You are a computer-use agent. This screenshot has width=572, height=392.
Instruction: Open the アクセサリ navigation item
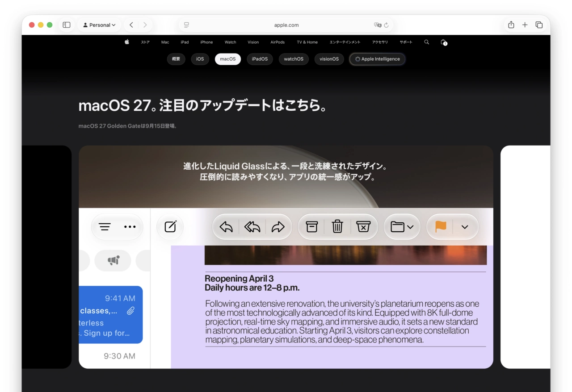[380, 42]
